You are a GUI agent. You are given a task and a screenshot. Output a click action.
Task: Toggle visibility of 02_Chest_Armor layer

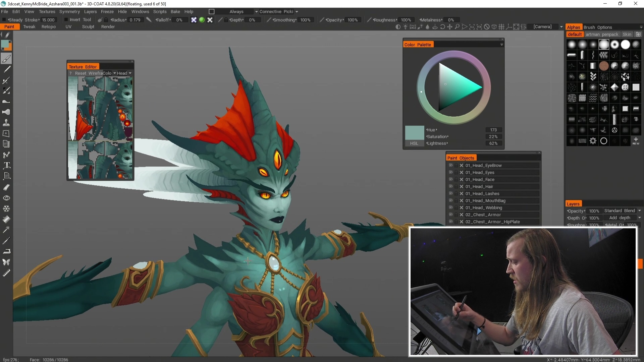[450, 215]
